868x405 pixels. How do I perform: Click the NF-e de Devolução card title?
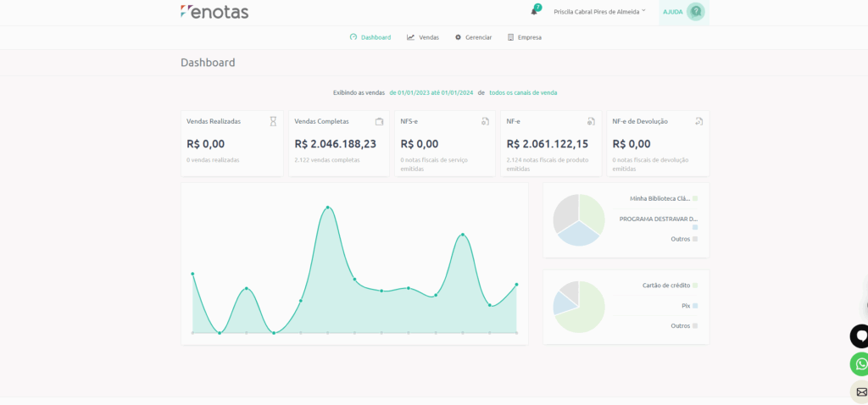coord(640,121)
